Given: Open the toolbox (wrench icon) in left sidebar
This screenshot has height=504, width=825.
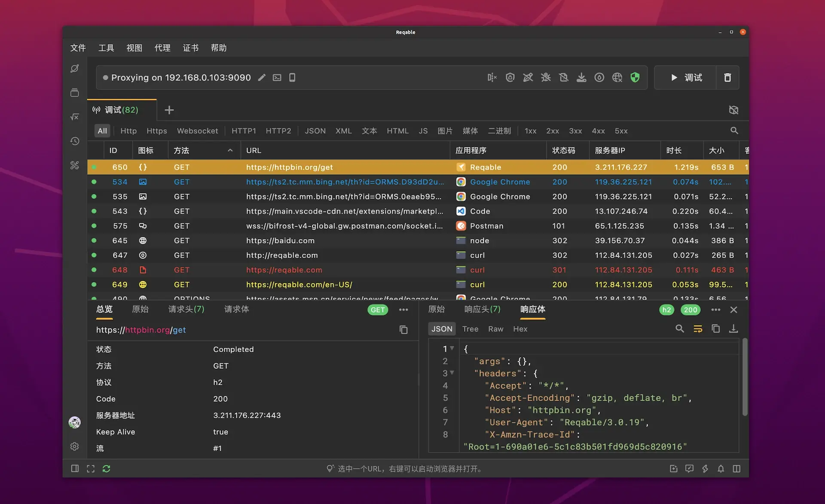Looking at the screenshot, I should pos(74,165).
